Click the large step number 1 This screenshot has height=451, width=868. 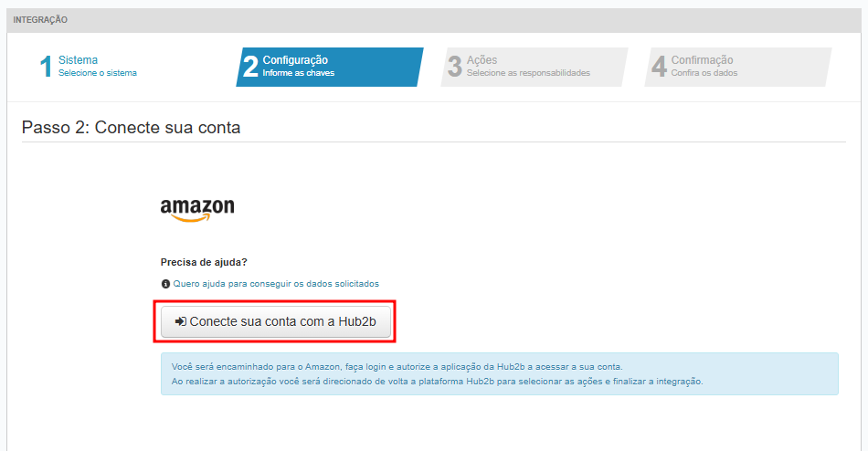click(46, 67)
